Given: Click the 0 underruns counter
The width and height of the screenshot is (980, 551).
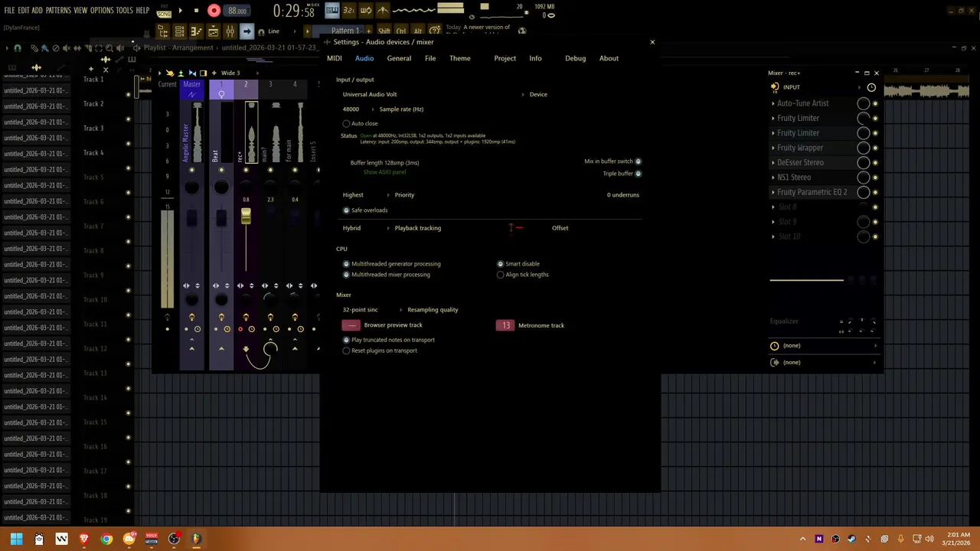Looking at the screenshot, I should click(x=622, y=195).
